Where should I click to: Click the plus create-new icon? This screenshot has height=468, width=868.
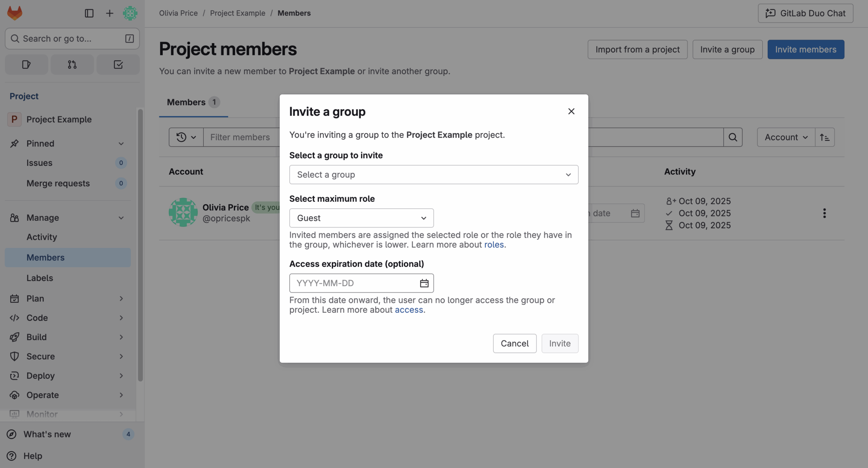[x=109, y=13]
